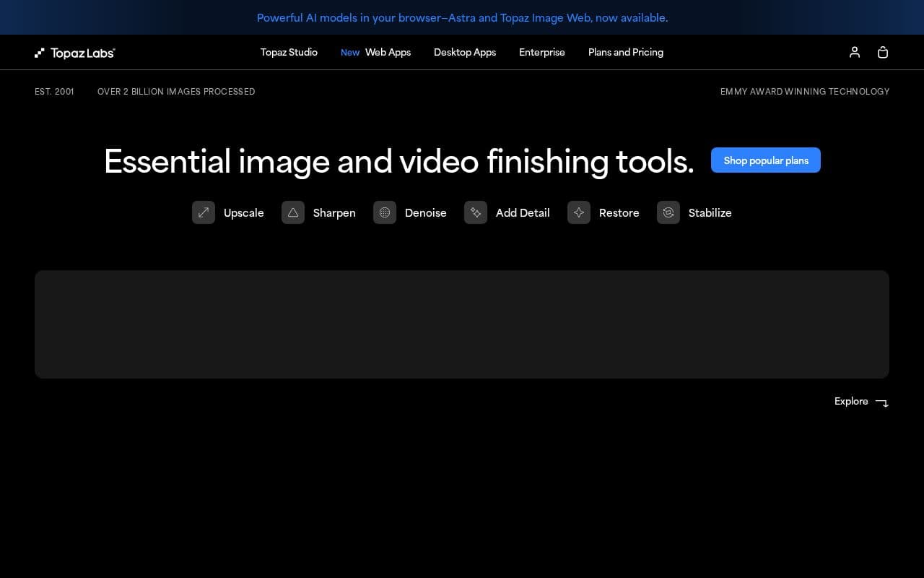Click the OVER 2 BILLION IMAGES PROCESSED text

176,92
